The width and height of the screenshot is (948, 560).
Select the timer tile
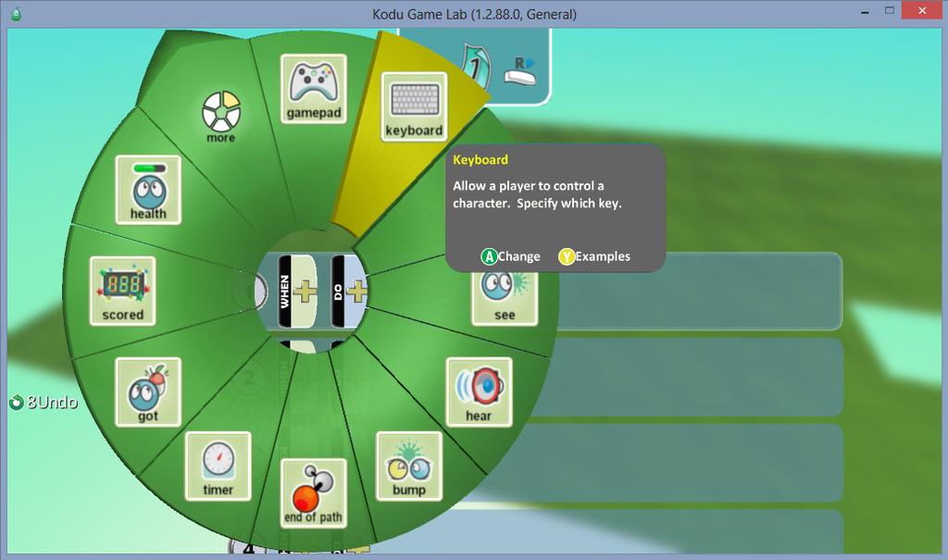[x=218, y=466]
